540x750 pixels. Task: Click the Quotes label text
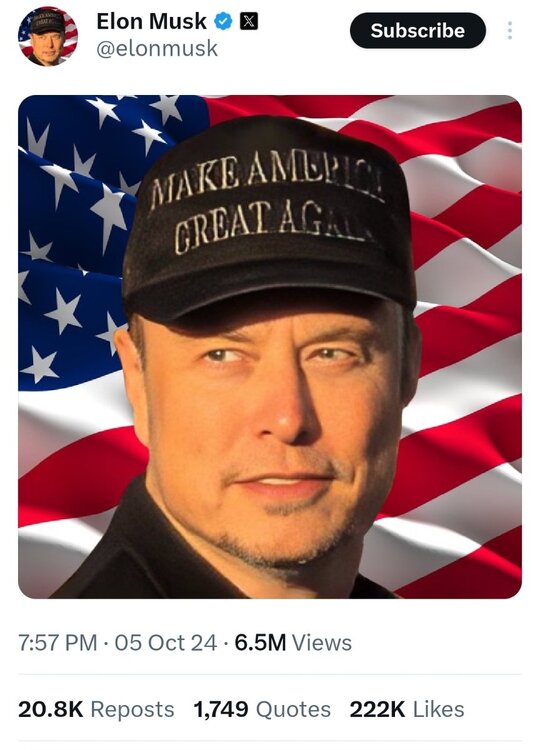coord(293,709)
